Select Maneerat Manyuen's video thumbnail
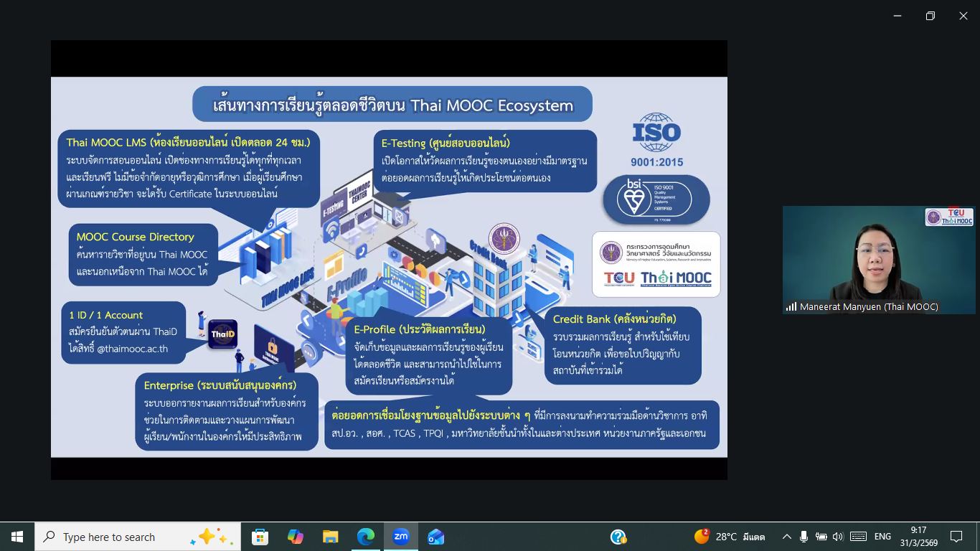This screenshot has width=980, height=551. (878, 260)
